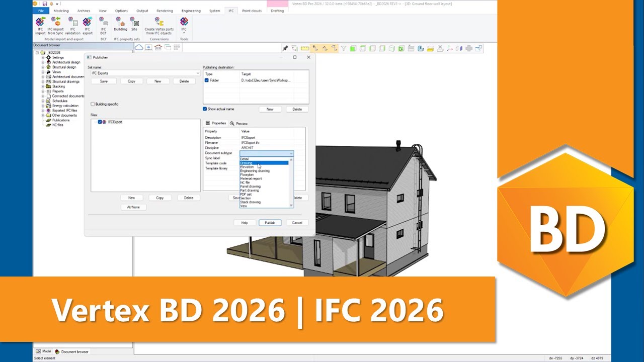Image resolution: width=644 pixels, height=362 pixels.
Task: Expand the Structural design tree node
Action: (43, 67)
